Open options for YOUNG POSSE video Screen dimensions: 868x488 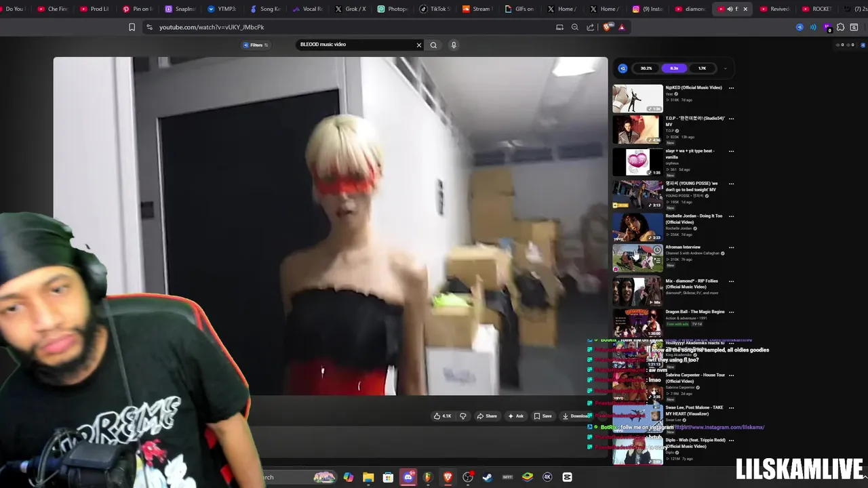pyautogui.click(x=731, y=184)
